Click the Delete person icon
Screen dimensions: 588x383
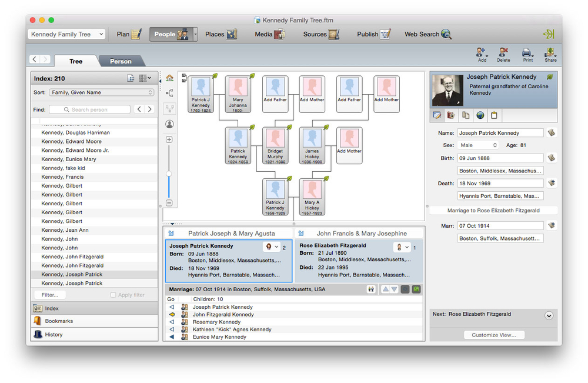[503, 54]
